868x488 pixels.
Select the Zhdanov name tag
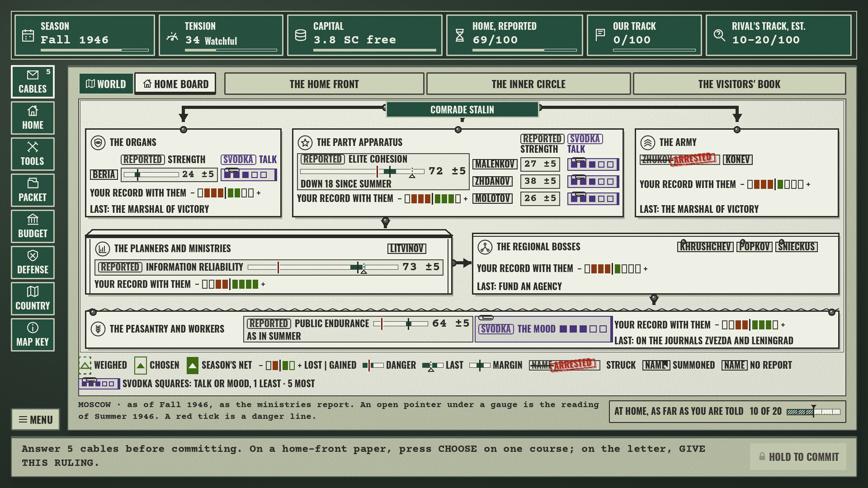tap(493, 181)
